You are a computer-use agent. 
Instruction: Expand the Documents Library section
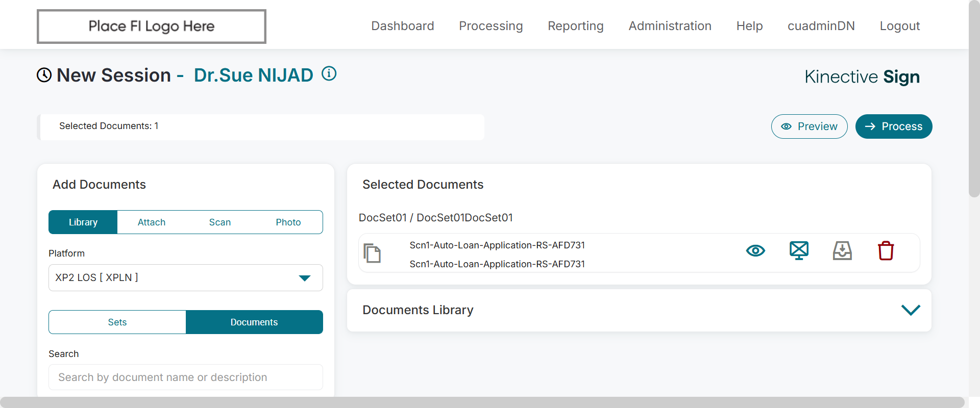[911, 310]
